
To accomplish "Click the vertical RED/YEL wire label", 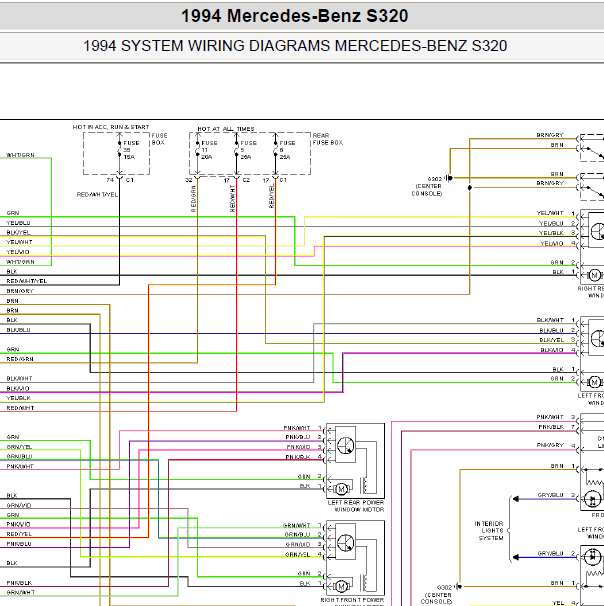I will coord(271,196).
